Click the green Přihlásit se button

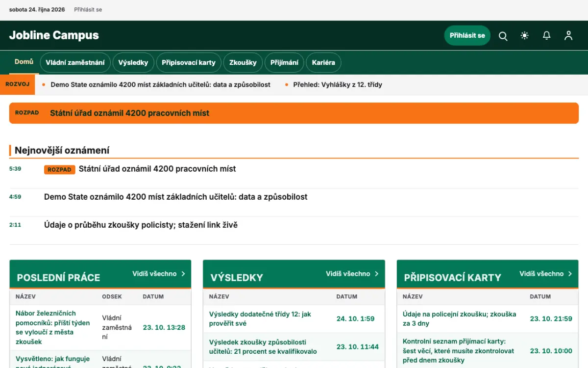[467, 35]
